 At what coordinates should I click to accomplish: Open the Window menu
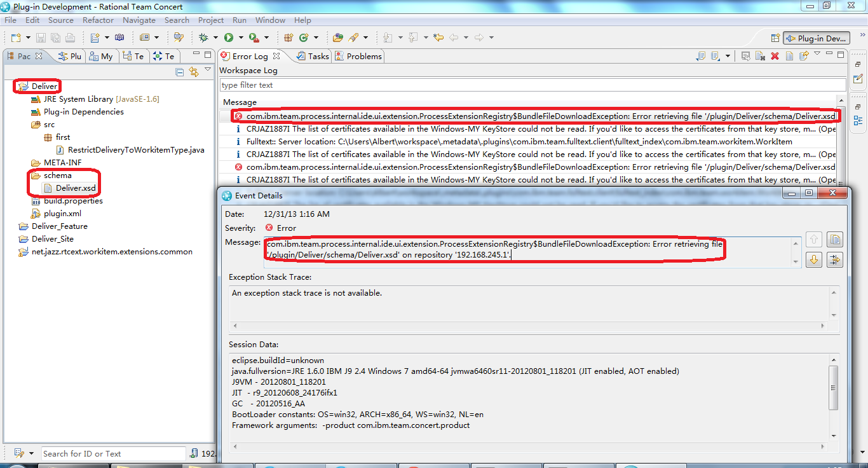coord(270,20)
